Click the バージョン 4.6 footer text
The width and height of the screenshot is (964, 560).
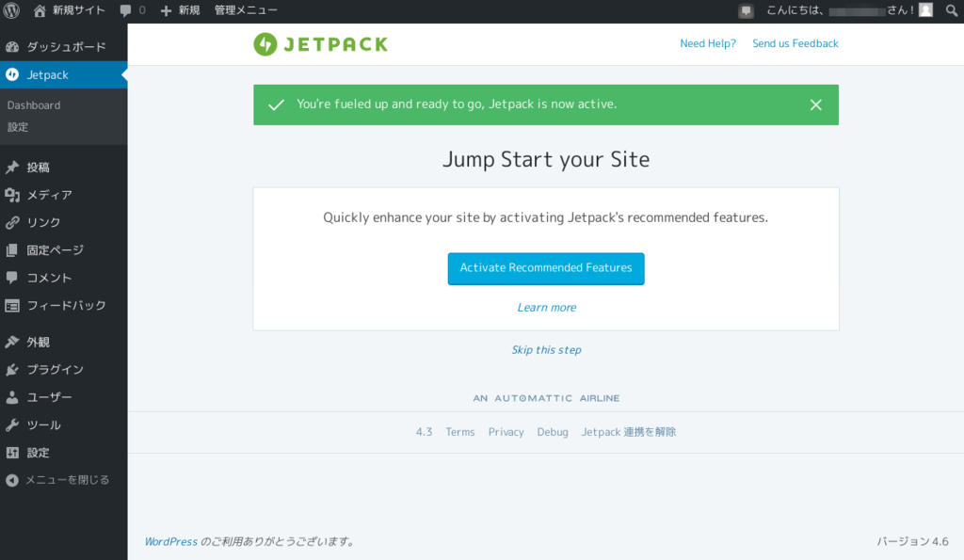pos(912,541)
